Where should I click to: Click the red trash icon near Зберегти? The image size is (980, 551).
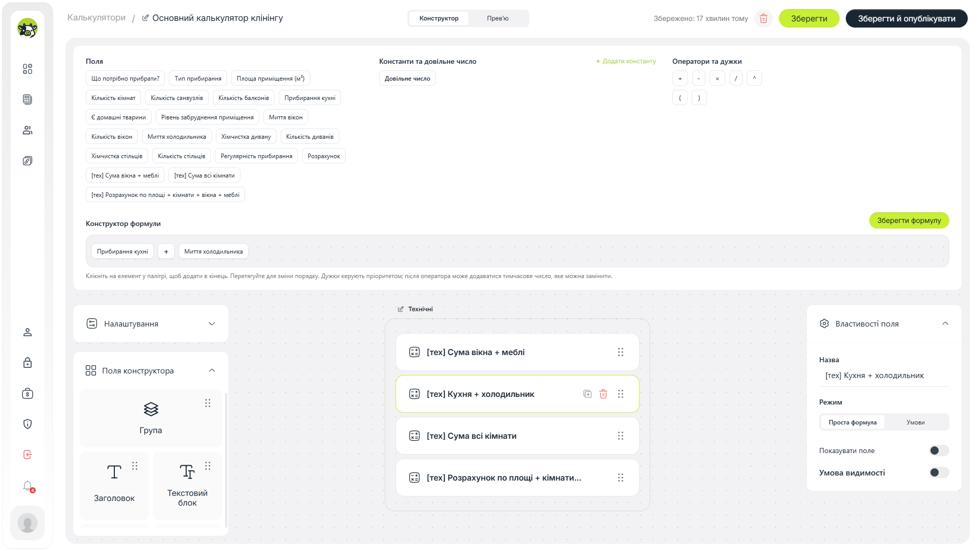click(x=764, y=19)
